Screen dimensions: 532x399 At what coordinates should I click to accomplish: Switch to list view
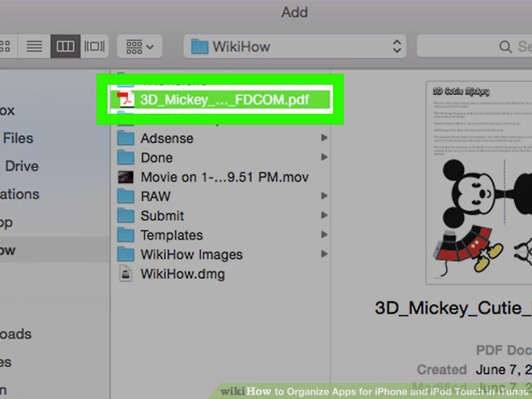tap(34, 46)
